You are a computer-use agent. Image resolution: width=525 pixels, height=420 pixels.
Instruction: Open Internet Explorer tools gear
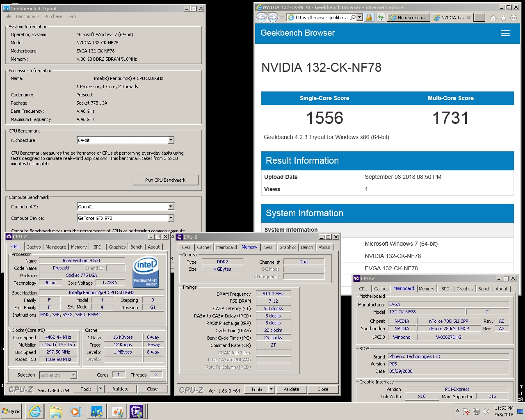(514, 18)
